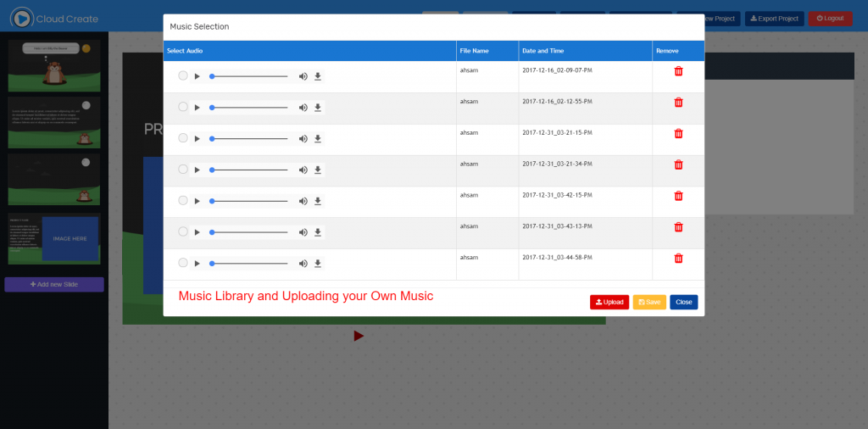Close the Music Selection dialog
Screen dimensions: 868x429
point(683,302)
